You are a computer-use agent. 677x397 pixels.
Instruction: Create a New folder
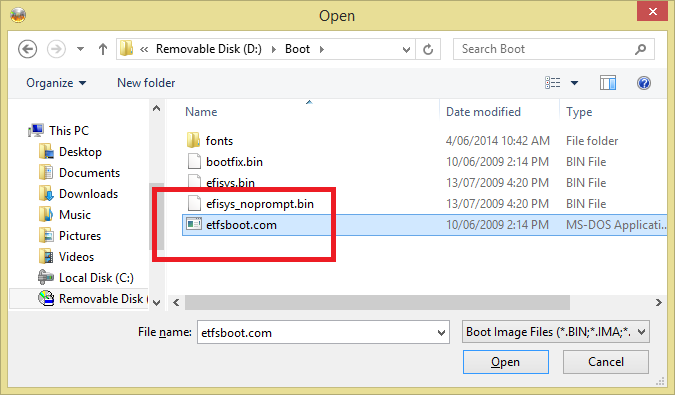tap(146, 83)
